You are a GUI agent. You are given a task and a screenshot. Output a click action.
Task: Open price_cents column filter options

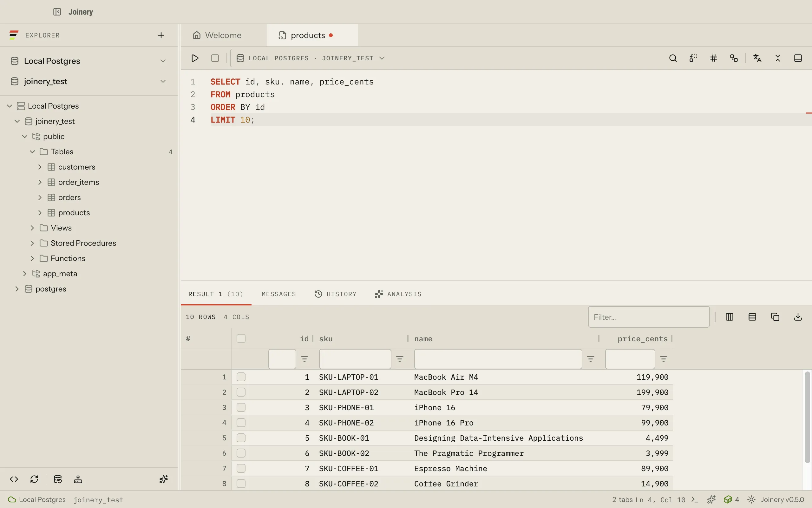click(x=663, y=359)
